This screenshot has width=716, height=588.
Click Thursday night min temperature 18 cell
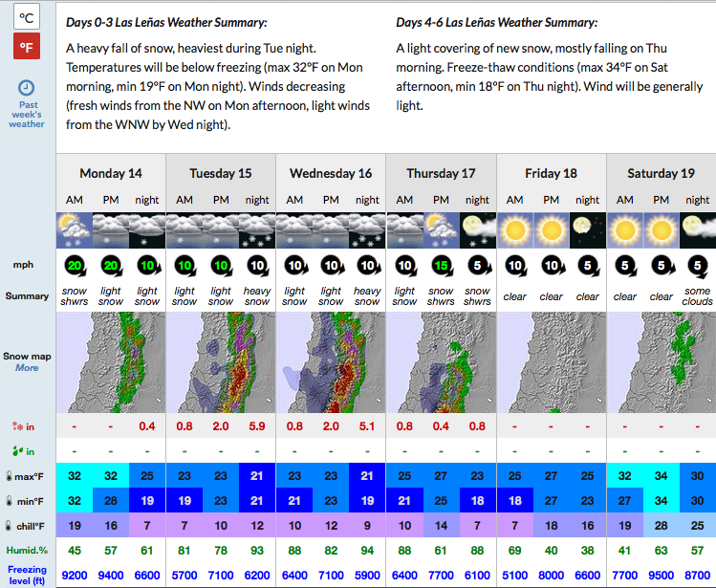(478, 501)
